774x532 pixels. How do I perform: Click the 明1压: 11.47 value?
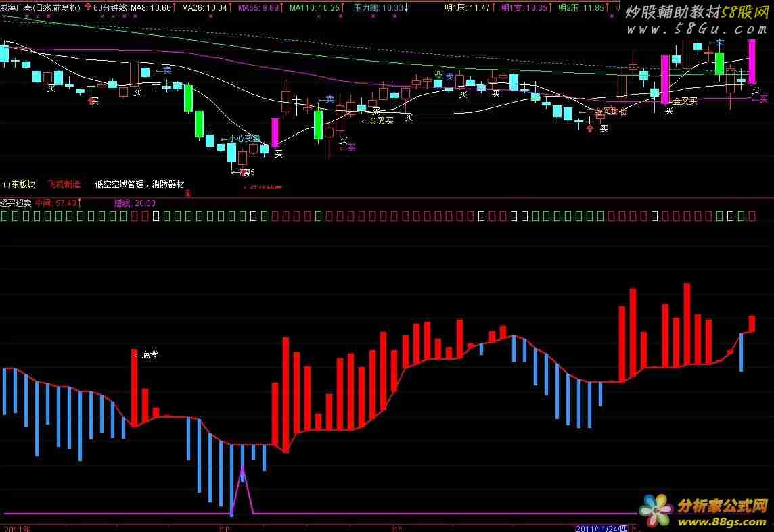(468, 8)
